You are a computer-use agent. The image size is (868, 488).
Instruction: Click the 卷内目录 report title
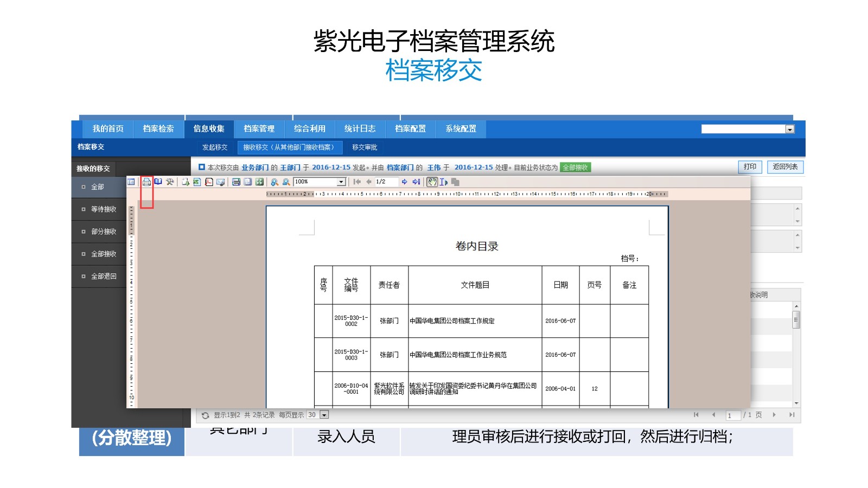pos(477,246)
